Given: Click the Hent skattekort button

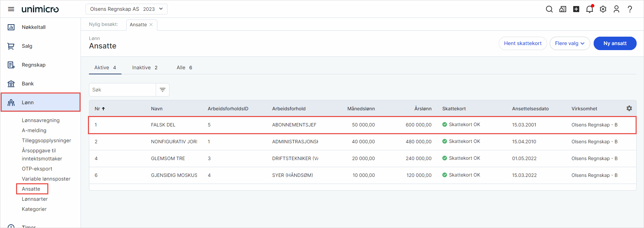Looking at the screenshot, I should point(523,43).
